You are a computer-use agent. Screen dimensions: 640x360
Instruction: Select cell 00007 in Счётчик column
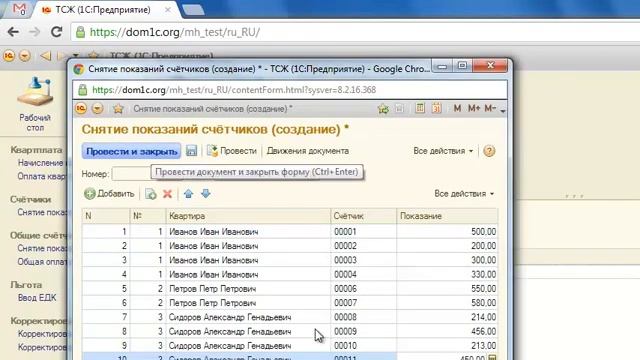[x=363, y=303]
